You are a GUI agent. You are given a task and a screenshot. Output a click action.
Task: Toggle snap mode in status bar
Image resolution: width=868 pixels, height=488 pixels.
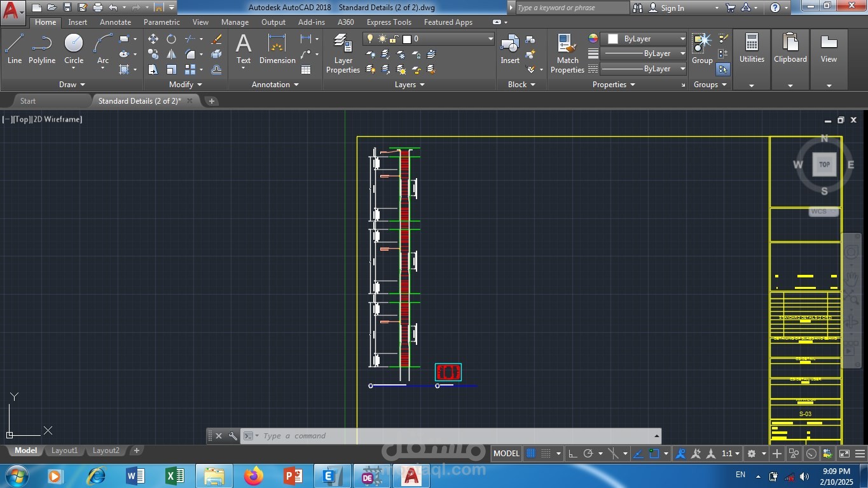[546, 454]
